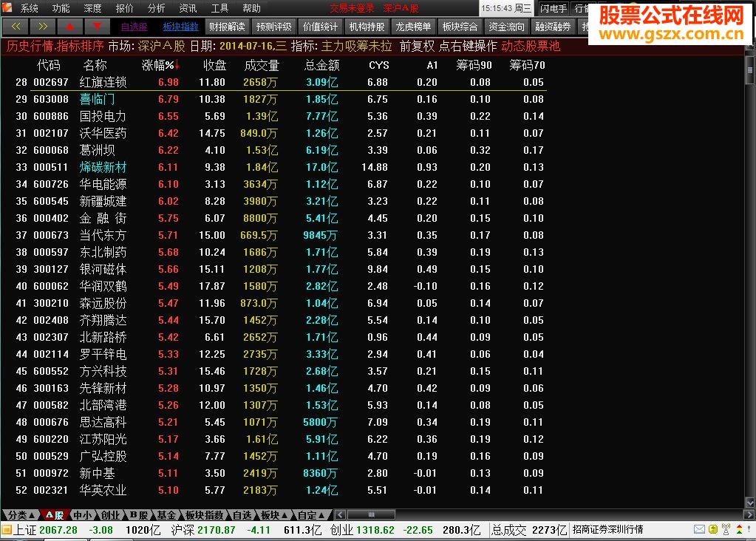Screen dimensions: 756x541
Task: Click the 闪电手 button
Action: coord(554,8)
